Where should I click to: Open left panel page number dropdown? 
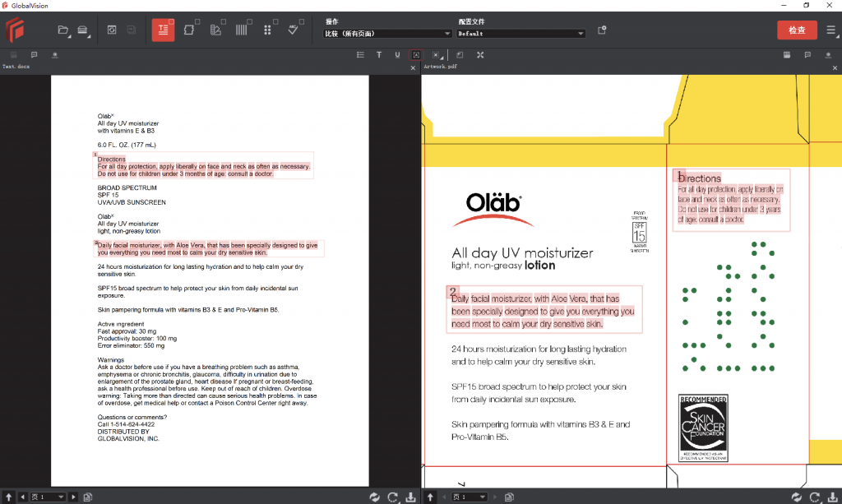pos(47,497)
